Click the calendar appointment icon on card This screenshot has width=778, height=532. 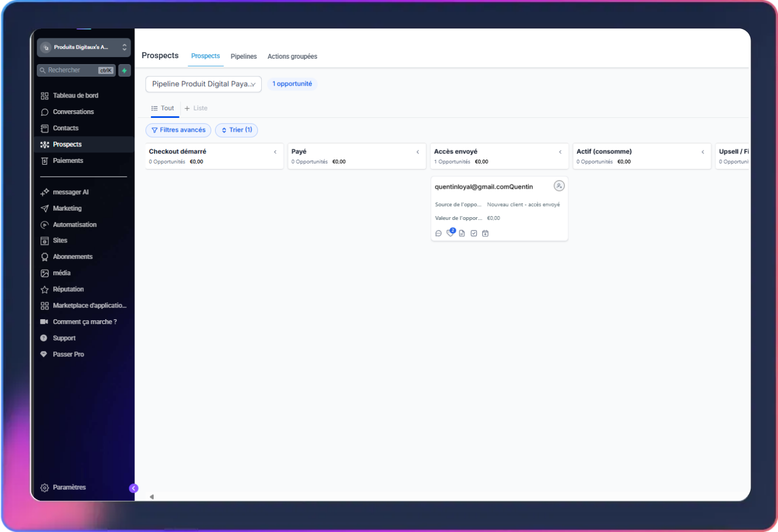(485, 234)
